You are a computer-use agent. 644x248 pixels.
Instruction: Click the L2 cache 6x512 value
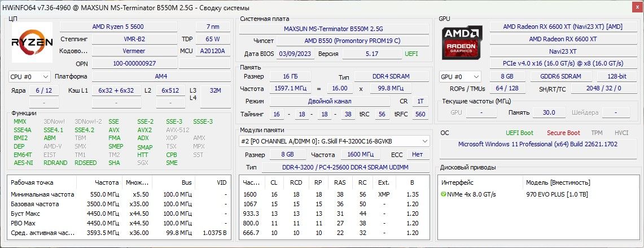[170, 90]
